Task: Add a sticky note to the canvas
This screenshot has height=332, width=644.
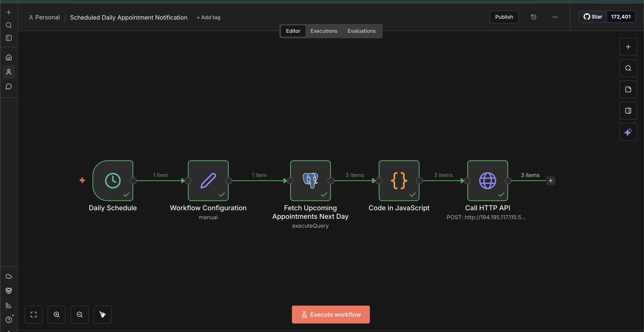Action: pos(628,89)
